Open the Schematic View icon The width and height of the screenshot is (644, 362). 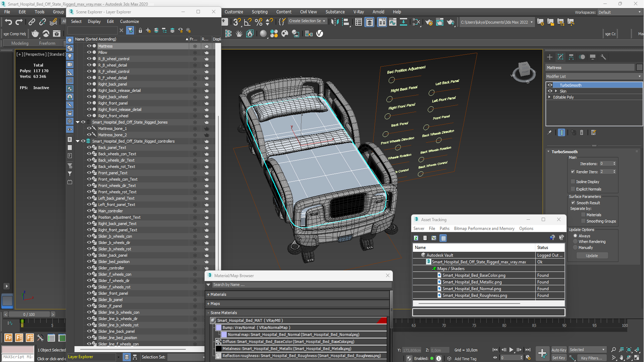tap(404, 22)
